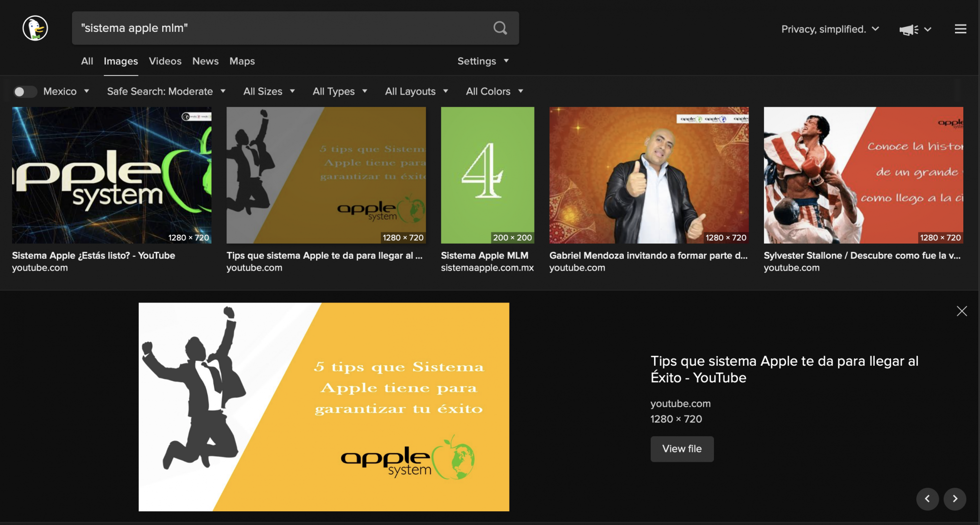Switch to the News tab

click(205, 61)
